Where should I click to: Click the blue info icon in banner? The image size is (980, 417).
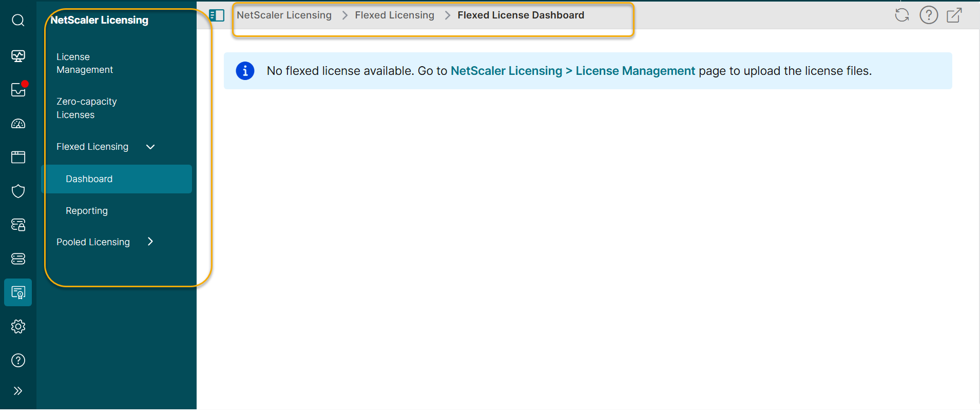click(x=245, y=71)
